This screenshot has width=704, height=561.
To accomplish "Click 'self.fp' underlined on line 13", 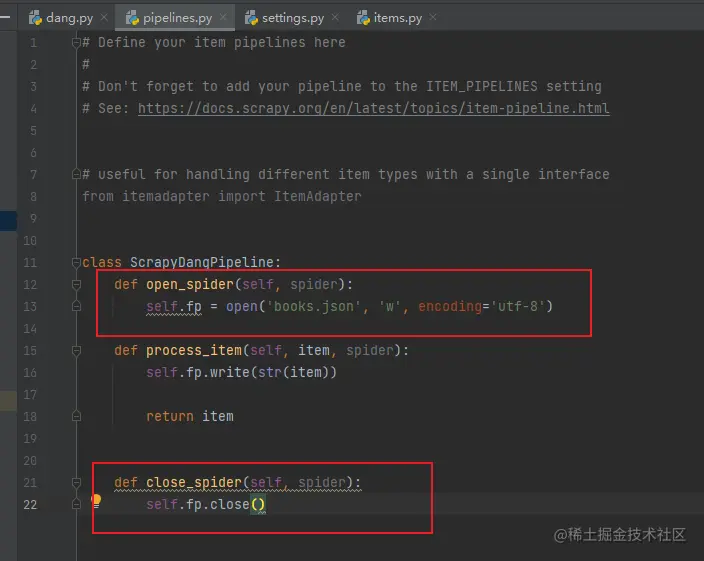I will click(174, 306).
